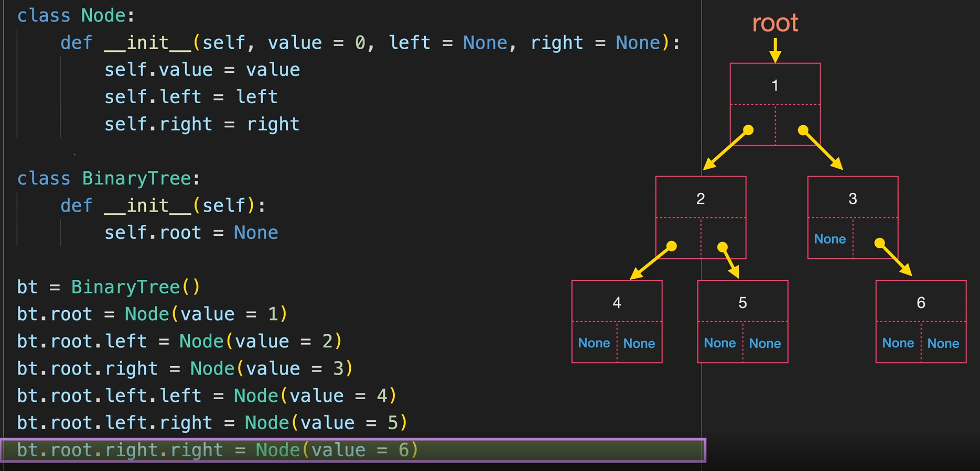This screenshot has width=980, height=471.
Task: Click the 'class BinaryTree:' line
Action: [109, 179]
